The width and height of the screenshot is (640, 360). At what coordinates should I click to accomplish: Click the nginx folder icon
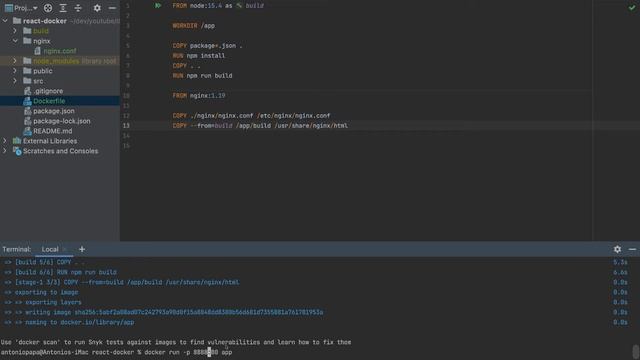coord(27,41)
